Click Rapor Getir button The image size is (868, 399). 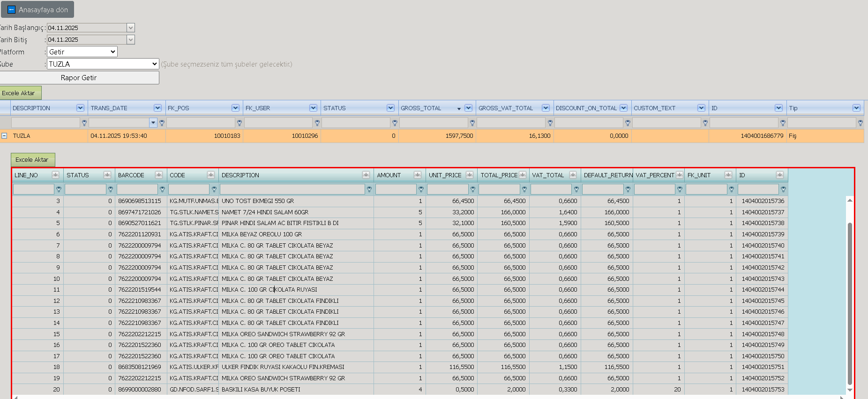pos(79,78)
